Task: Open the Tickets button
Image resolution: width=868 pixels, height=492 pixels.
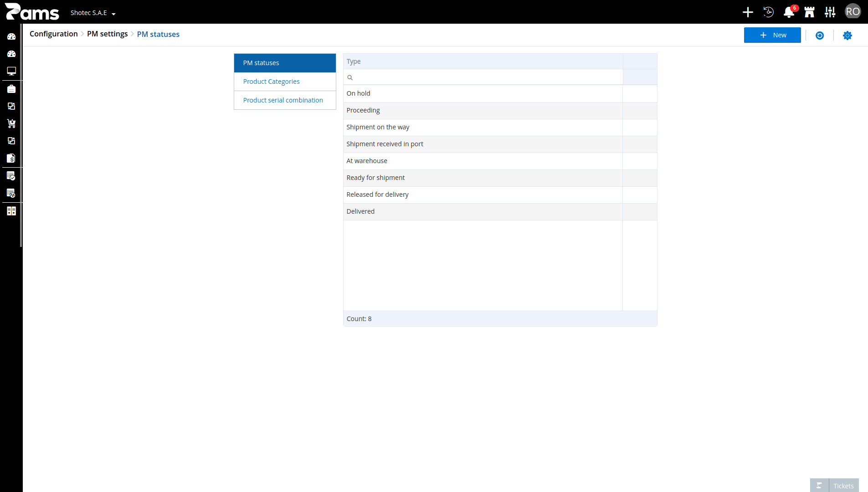Action: point(843,486)
